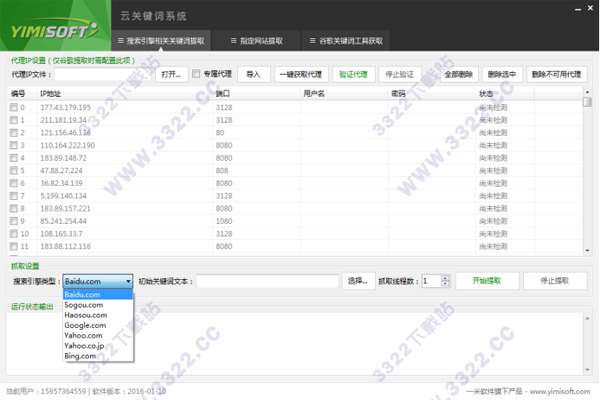Screen dimensions: 600x400
Task: Check the box for row 9 (85.241.254.44)
Action: tap(14, 221)
